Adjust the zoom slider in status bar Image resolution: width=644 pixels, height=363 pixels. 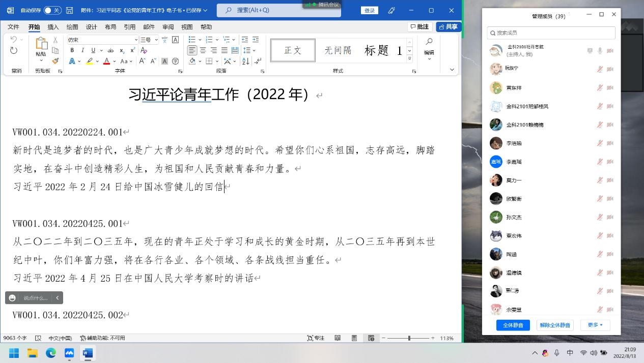409,338
